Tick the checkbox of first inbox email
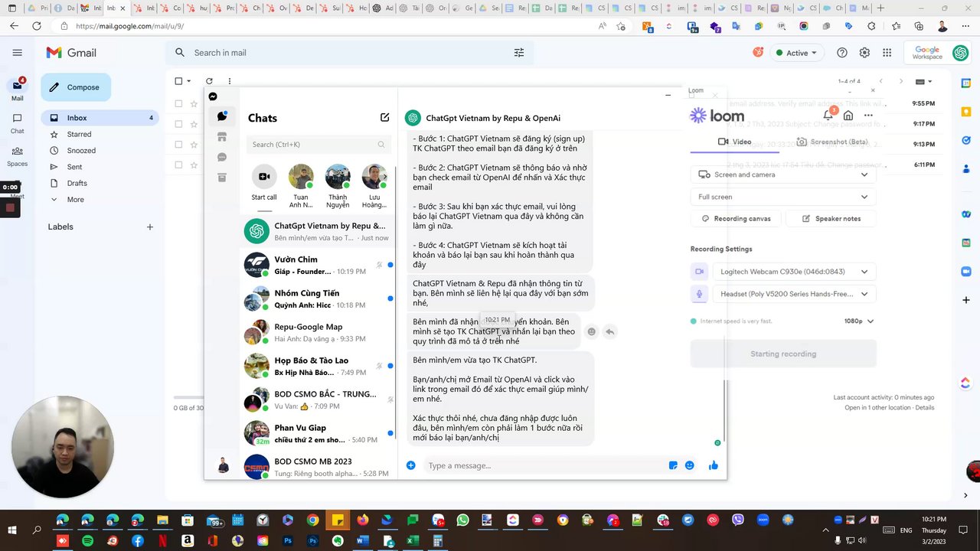 [x=178, y=103]
